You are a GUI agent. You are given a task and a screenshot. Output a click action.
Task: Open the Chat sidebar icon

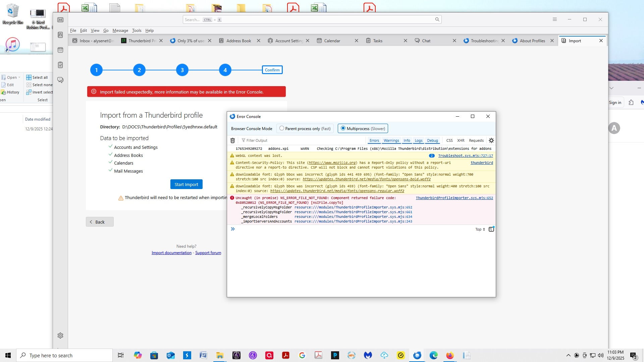[60, 80]
